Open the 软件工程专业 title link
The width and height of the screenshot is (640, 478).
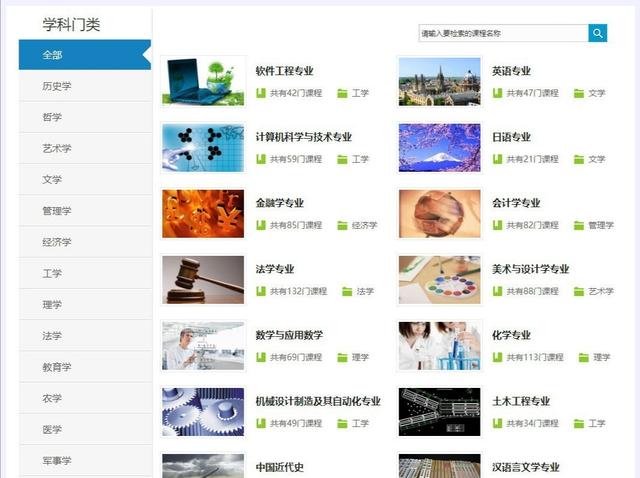(284, 71)
